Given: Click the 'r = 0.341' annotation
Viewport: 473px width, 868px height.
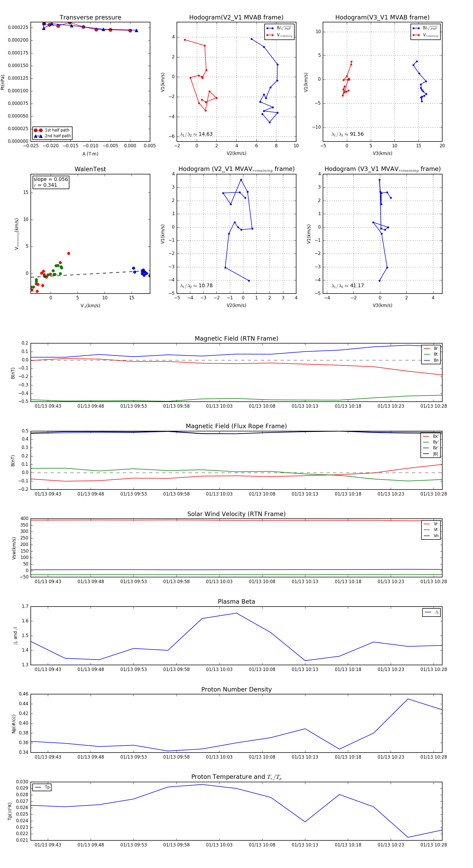Looking at the screenshot, I should [x=45, y=185].
